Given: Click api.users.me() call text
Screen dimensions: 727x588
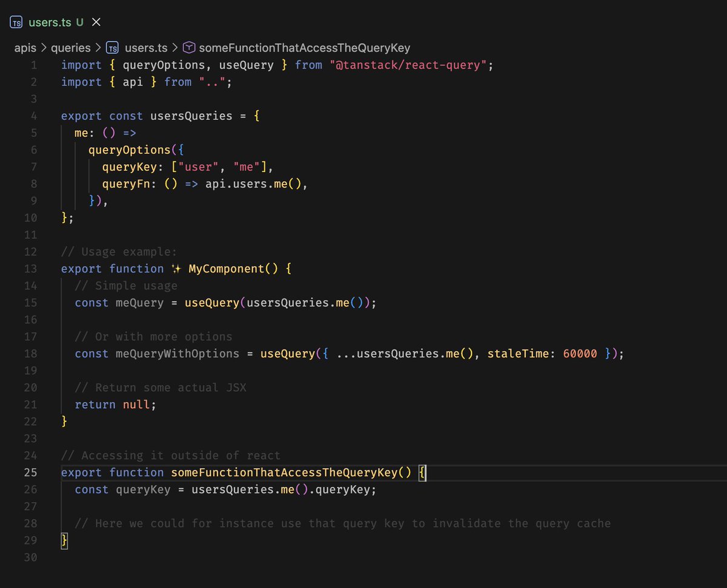Looking at the screenshot, I should coord(253,183).
